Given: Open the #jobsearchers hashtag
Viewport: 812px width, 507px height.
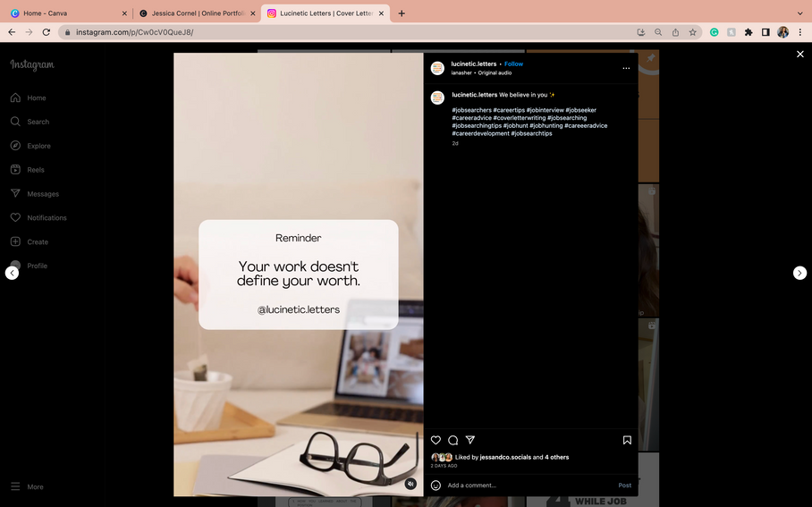Looking at the screenshot, I should [472, 110].
